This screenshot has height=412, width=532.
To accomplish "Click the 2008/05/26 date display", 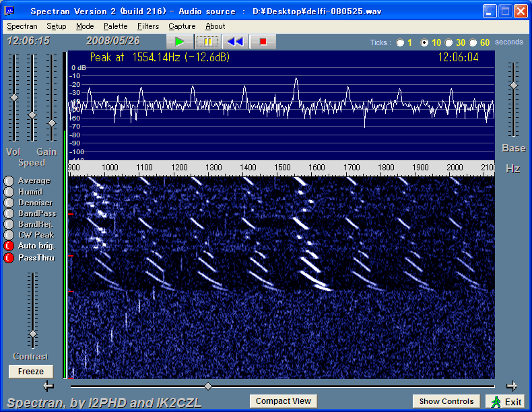I will click(x=113, y=41).
